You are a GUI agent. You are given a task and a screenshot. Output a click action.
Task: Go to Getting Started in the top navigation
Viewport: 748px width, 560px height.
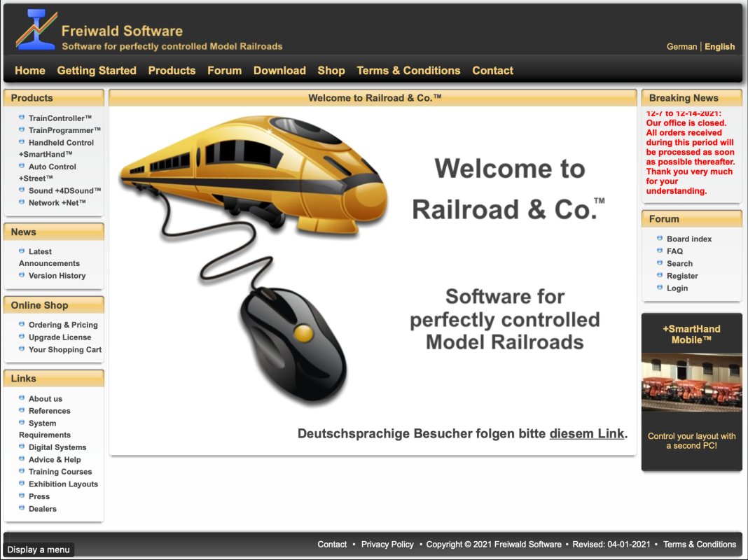click(x=97, y=71)
